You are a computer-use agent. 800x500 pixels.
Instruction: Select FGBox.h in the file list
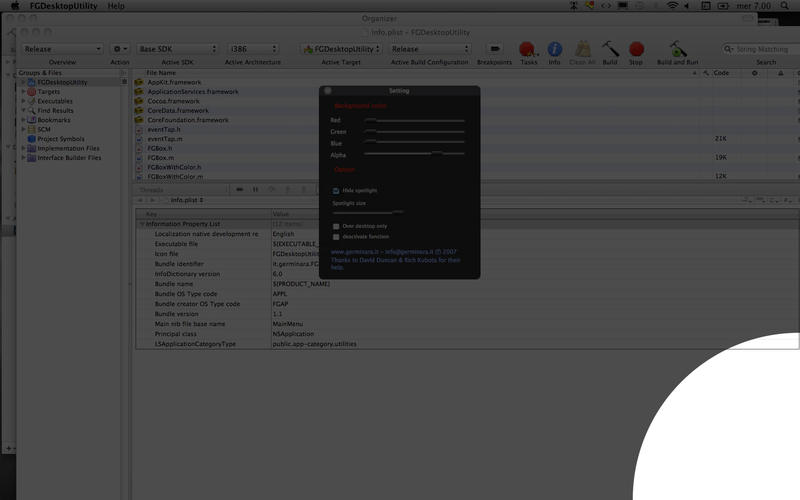point(160,148)
